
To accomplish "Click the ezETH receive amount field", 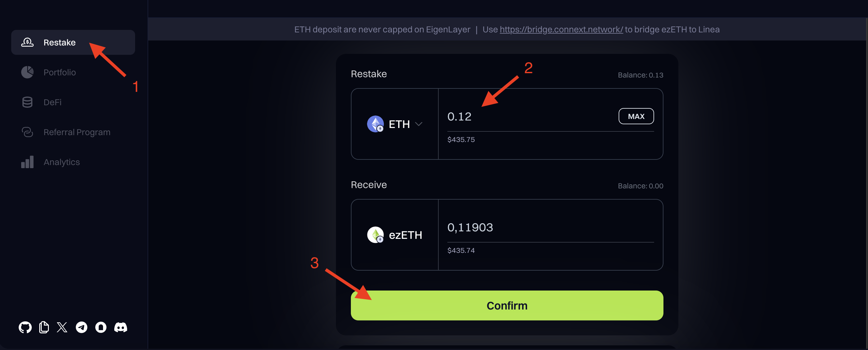I will 550,226.
